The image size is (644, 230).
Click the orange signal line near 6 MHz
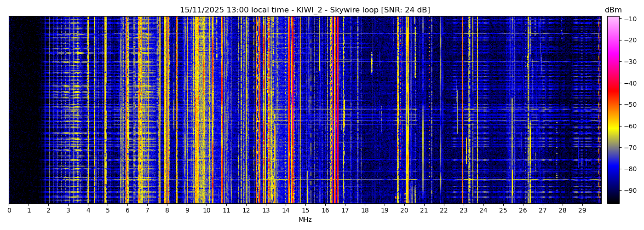click(x=127, y=110)
